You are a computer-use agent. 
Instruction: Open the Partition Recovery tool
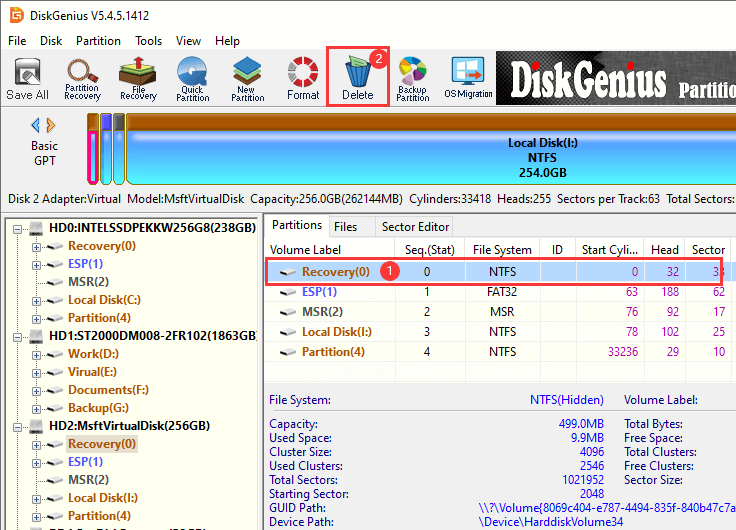pyautogui.click(x=82, y=78)
